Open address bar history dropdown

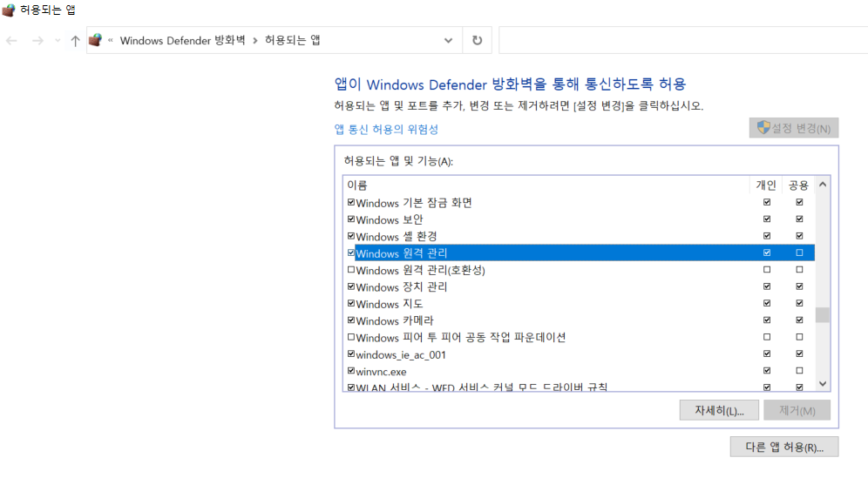(449, 40)
